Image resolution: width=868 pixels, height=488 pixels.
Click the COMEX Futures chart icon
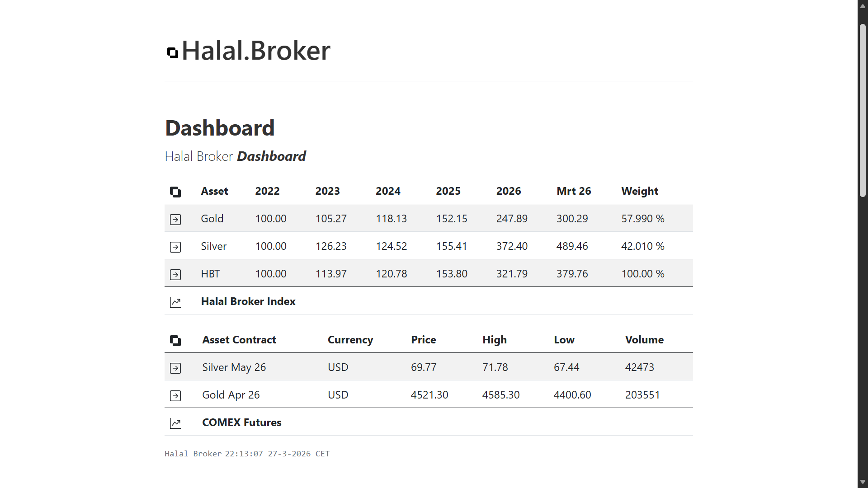click(175, 423)
